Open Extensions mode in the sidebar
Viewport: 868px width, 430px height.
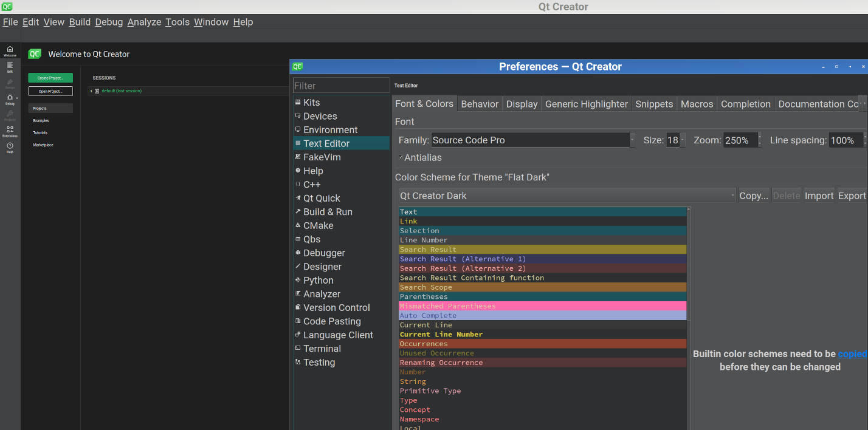tap(10, 132)
